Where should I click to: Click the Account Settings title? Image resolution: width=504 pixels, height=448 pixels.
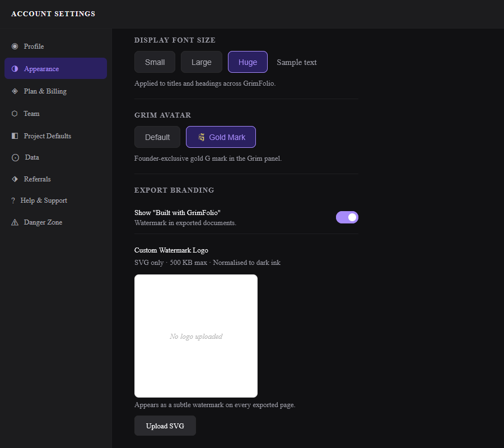pyautogui.click(x=53, y=14)
